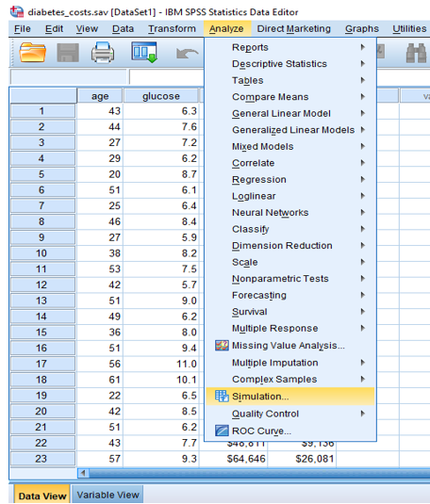The height and width of the screenshot is (504, 430).
Task: Click the Simulation menu icon
Action: [x=222, y=397]
